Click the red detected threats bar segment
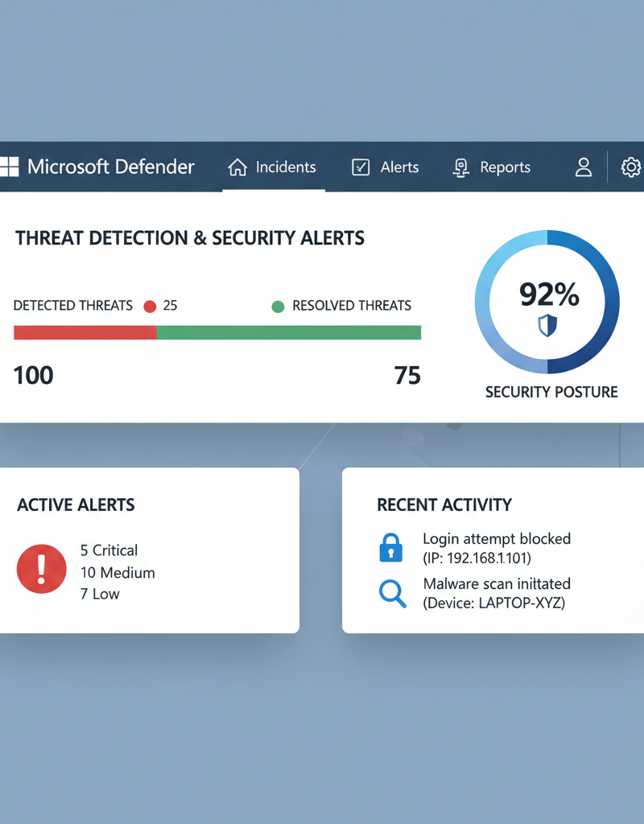 [x=85, y=332]
